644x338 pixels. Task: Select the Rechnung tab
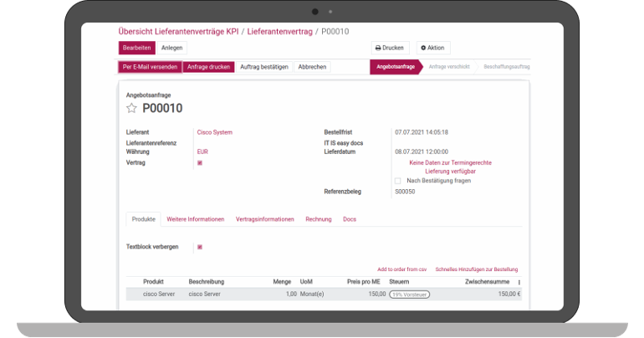[x=318, y=219]
